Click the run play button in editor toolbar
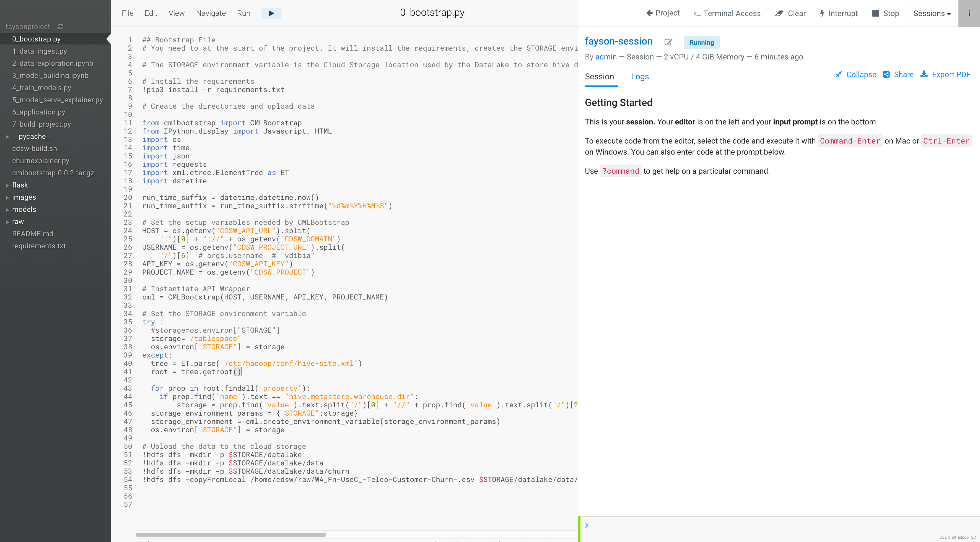The height and width of the screenshot is (542, 980). click(x=271, y=13)
